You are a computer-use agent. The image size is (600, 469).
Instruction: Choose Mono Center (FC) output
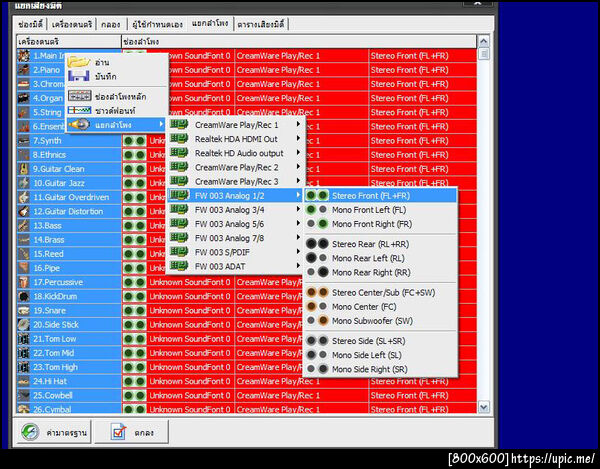(x=381, y=307)
